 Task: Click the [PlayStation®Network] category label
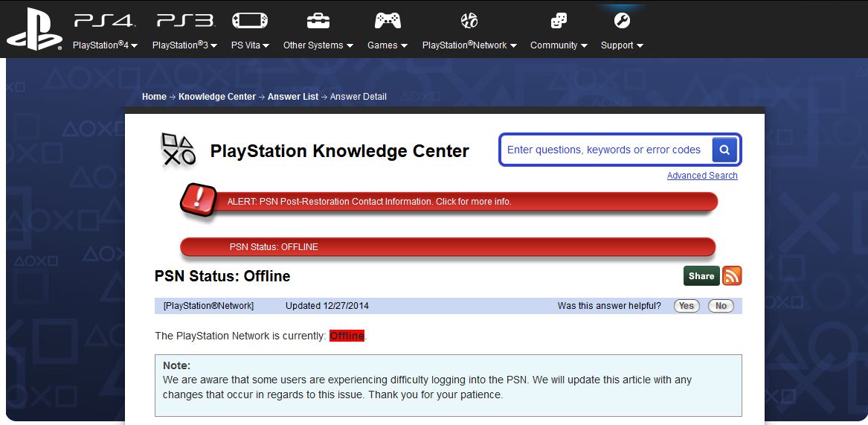coord(209,306)
